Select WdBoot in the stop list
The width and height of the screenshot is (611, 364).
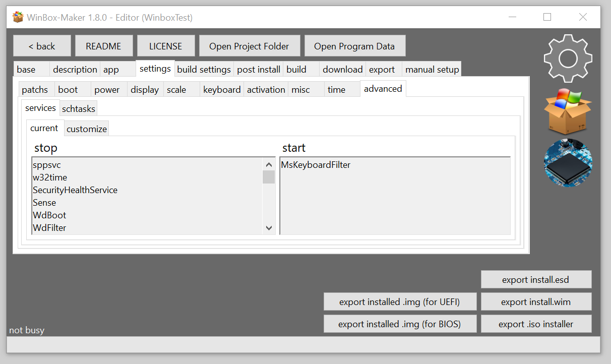coord(147,215)
